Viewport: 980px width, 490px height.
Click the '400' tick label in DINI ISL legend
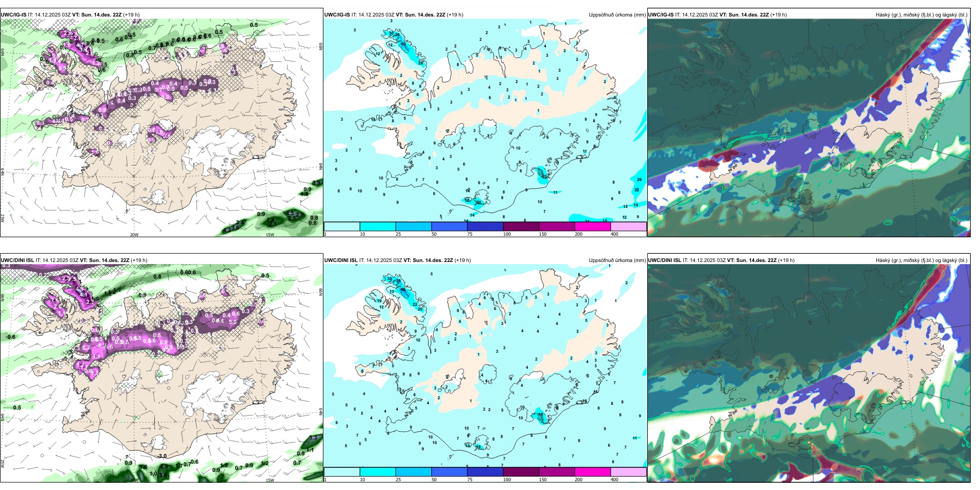pos(615,480)
